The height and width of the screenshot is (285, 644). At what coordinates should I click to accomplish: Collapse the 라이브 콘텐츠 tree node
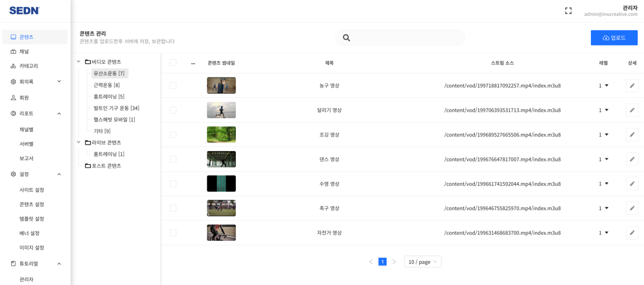[x=78, y=142]
